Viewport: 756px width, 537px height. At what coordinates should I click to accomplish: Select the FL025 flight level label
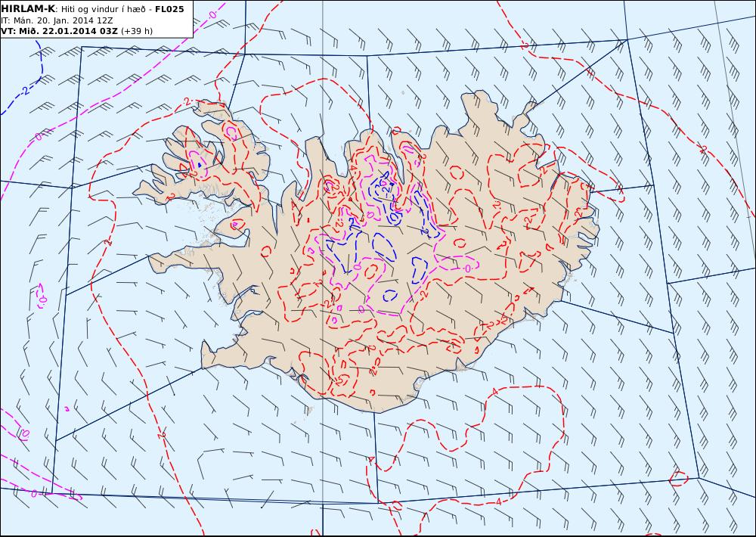click(x=169, y=9)
